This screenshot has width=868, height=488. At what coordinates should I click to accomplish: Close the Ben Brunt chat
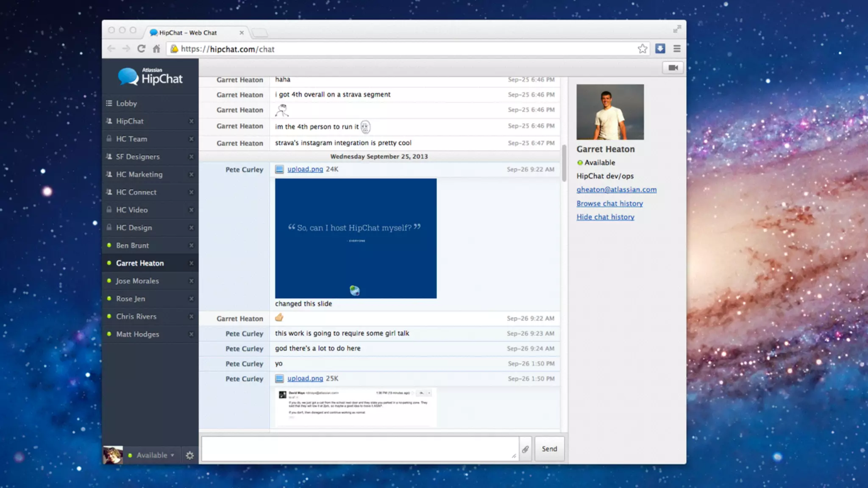[191, 246]
